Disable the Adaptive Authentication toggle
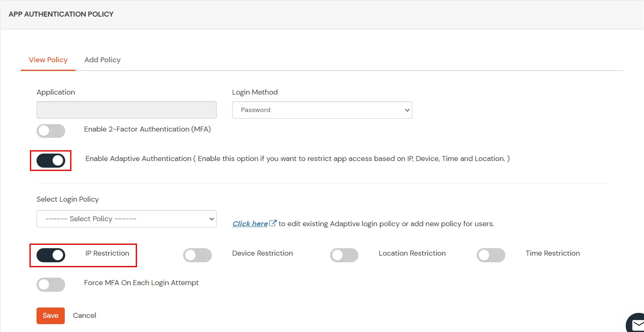Image resolution: width=644 pixels, height=332 pixels. pos(51,161)
